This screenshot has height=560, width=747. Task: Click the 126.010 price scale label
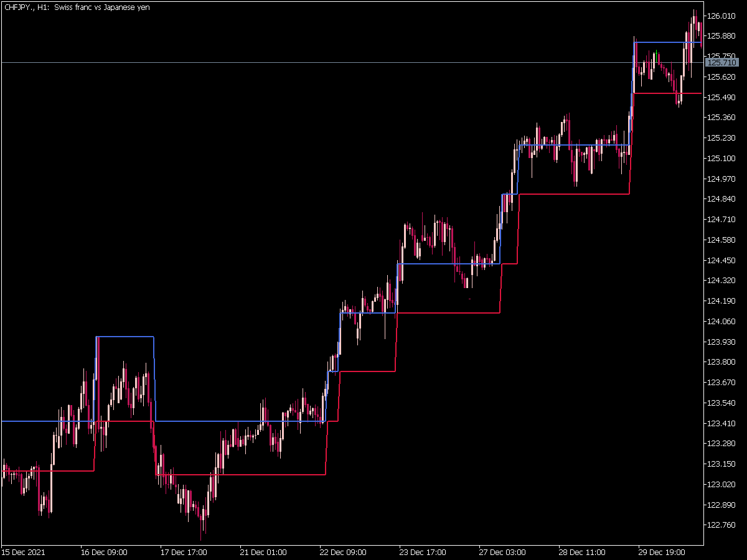(722, 16)
